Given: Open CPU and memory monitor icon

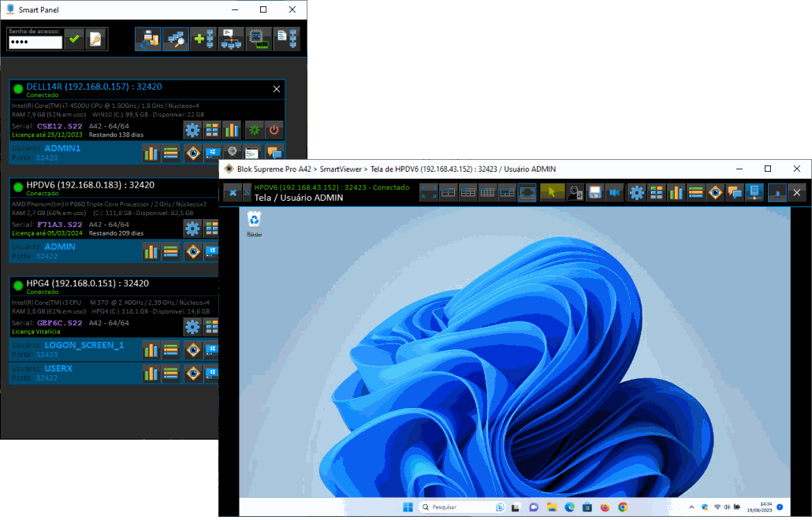Looking at the screenshot, I should tap(259, 39).
